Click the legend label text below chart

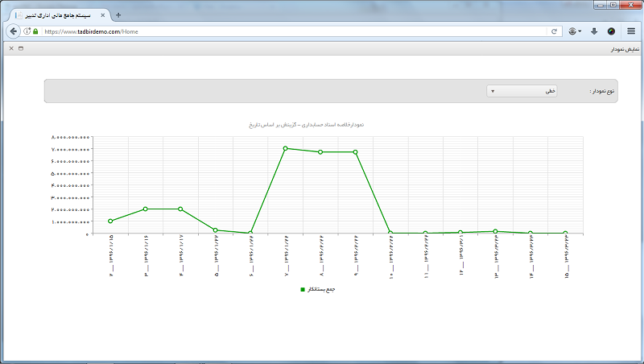click(x=320, y=289)
